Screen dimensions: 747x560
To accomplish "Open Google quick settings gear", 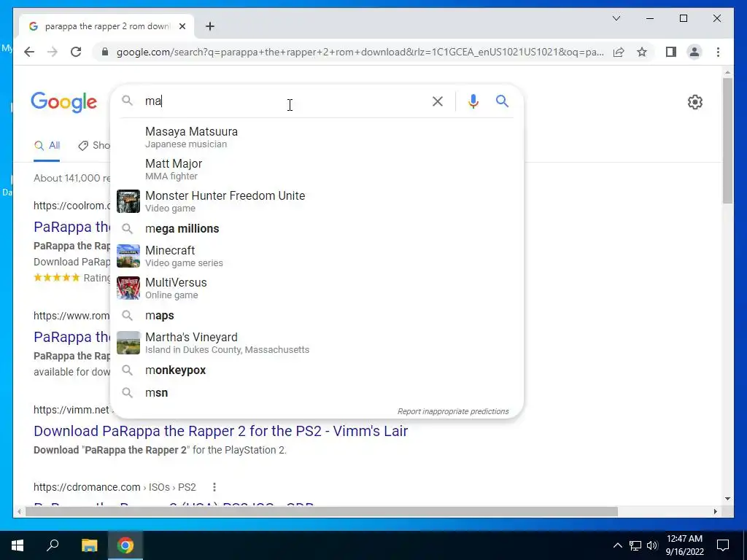I will point(695,102).
